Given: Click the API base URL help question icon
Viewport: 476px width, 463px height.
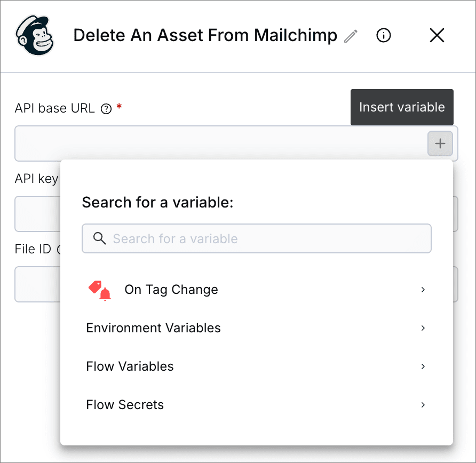Looking at the screenshot, I should coord(106,109).
